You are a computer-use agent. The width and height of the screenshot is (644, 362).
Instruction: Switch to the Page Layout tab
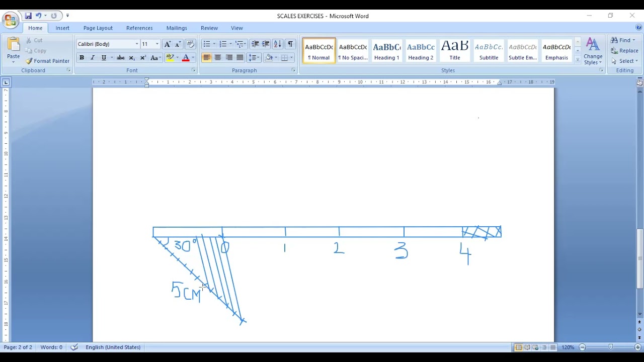point(98,28)
